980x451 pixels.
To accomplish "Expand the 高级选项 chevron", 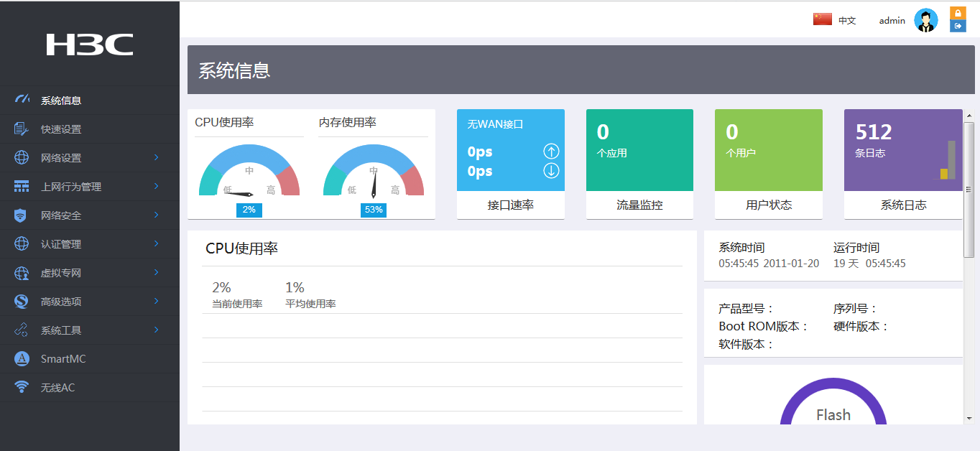I will point(156,301).
